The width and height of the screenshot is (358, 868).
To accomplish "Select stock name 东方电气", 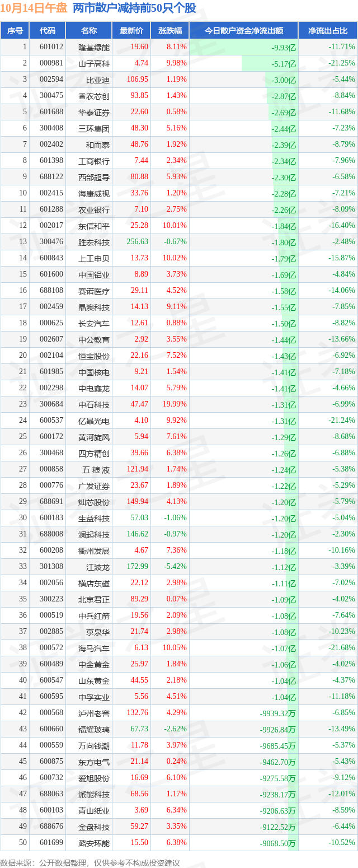I will [94, 762].
